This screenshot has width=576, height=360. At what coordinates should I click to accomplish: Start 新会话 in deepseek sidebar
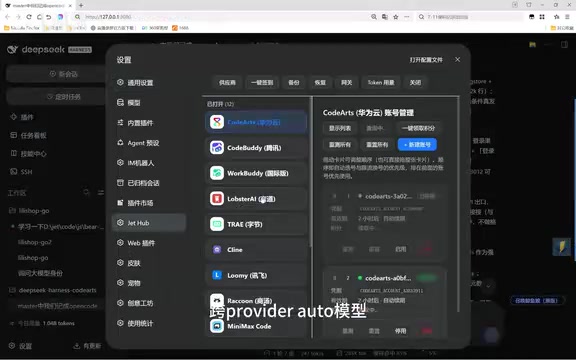coord(56,74)
